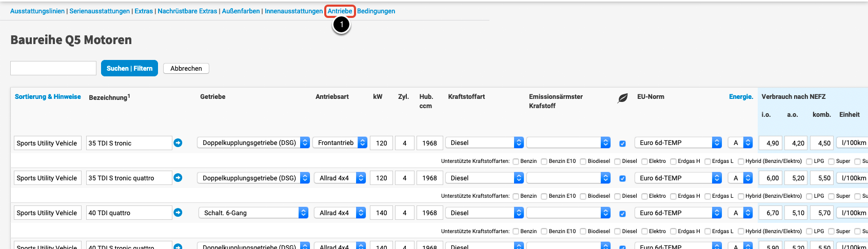Click the Sortierung & Hinweise column link

(x=48, y=97)
